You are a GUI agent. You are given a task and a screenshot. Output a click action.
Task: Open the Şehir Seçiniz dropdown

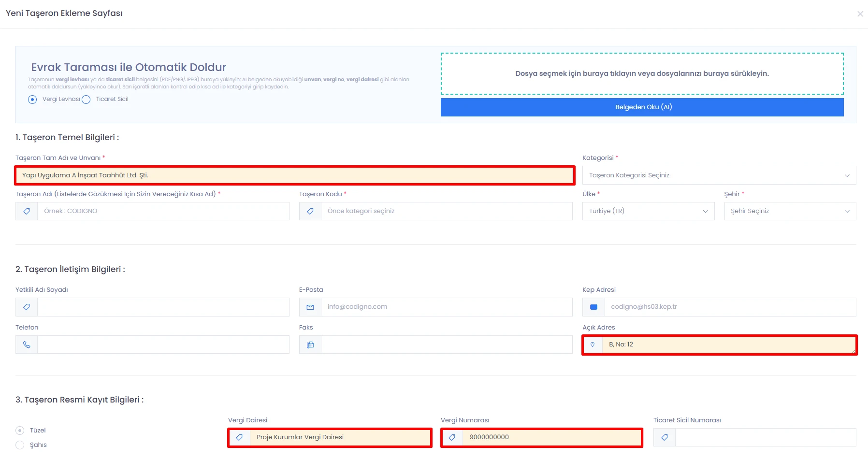click(x=790, y=211)
